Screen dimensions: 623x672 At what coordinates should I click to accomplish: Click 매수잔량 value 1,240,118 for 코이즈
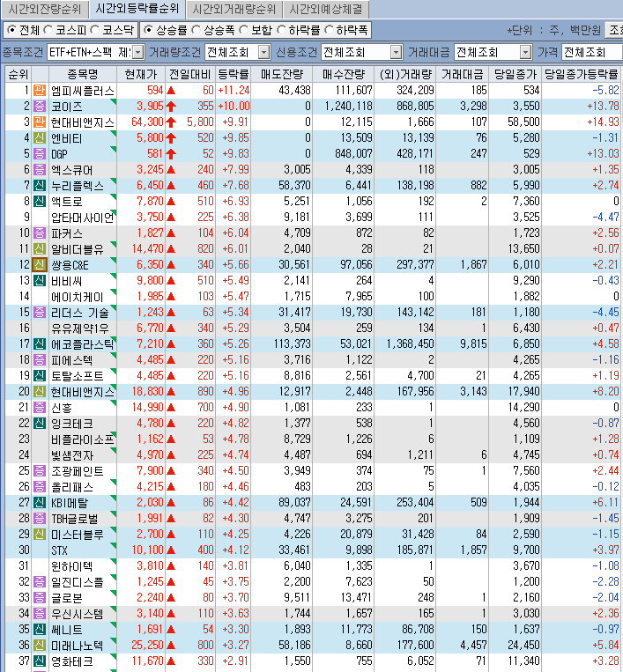point(348,107)
